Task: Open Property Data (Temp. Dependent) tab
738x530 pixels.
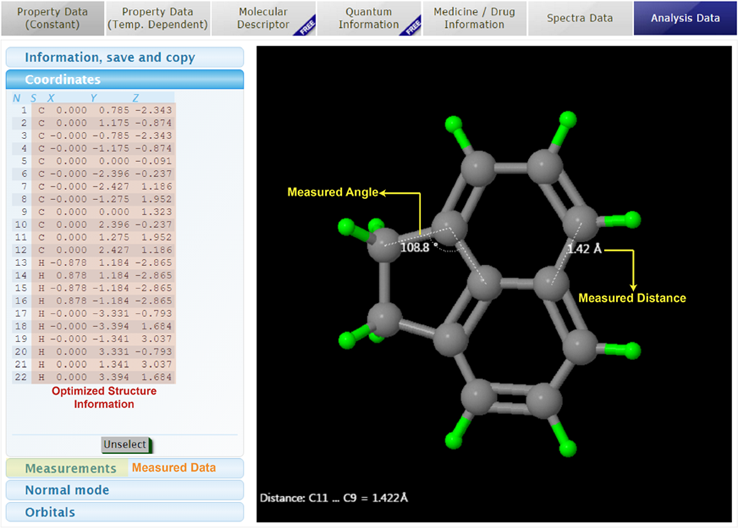Action: [x=158, y=18]
